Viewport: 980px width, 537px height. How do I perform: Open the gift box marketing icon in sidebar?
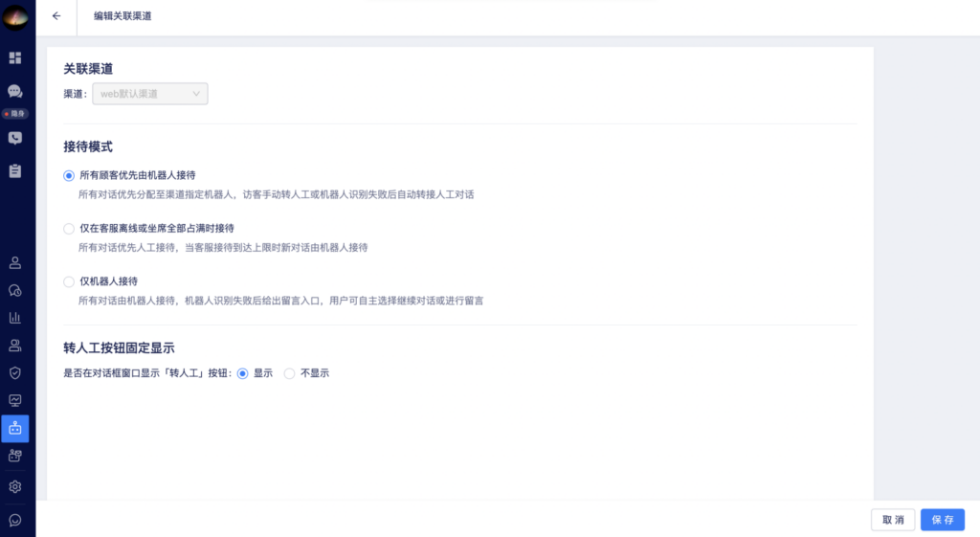(x=15, y=456)
